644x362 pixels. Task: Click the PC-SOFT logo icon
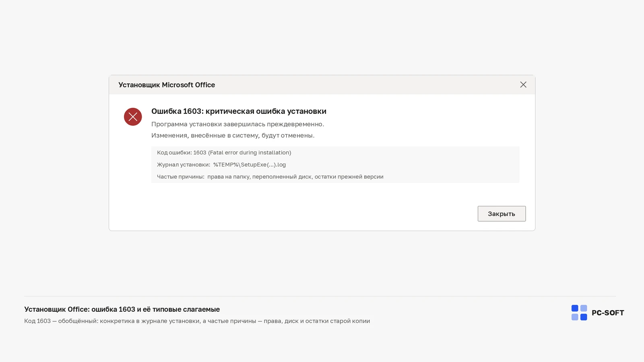tap(579, 313)
